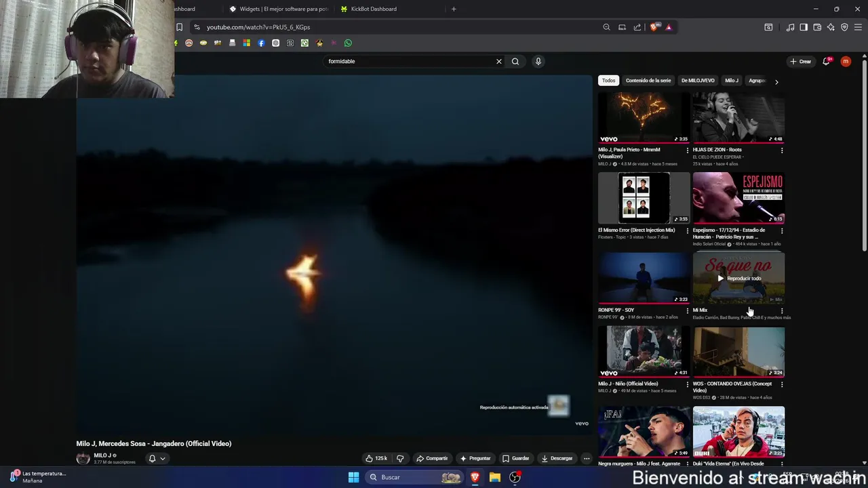Click the zoom magnifier in address bar
This screenshot has height=488, width=868.
pos(606,27)
